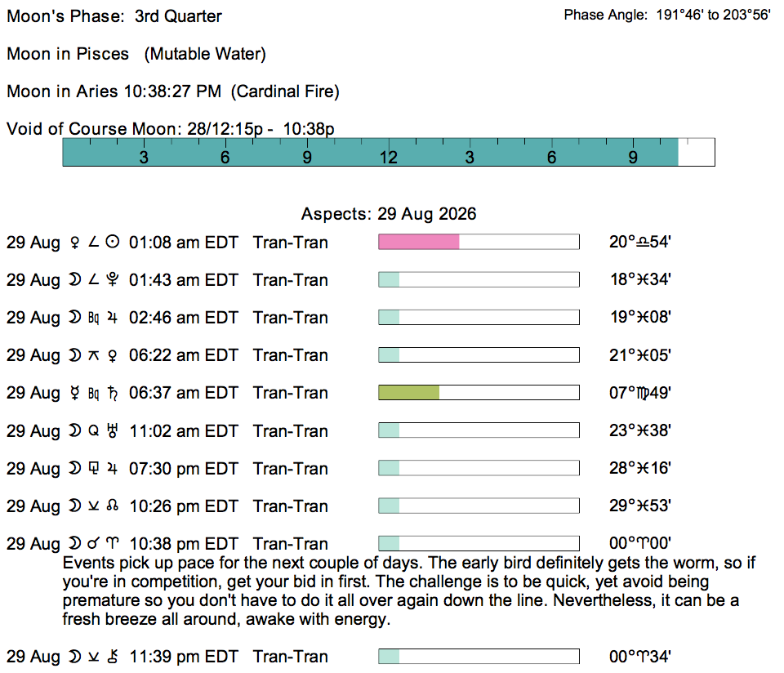The width and height of the screenshot is (784, 673).
Task: Click the Phase Angle text at top right
Action: coord(667,15)
